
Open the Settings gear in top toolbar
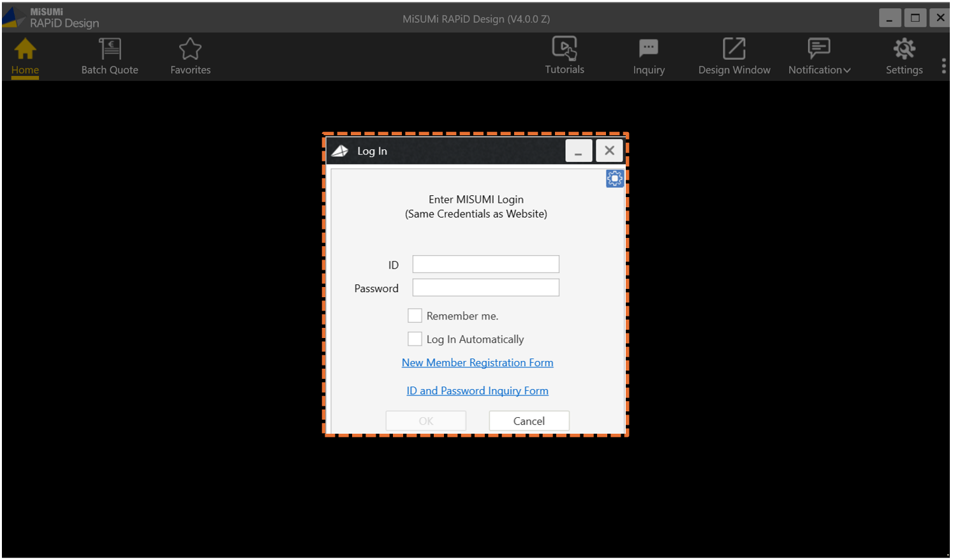tap(904, 49)
